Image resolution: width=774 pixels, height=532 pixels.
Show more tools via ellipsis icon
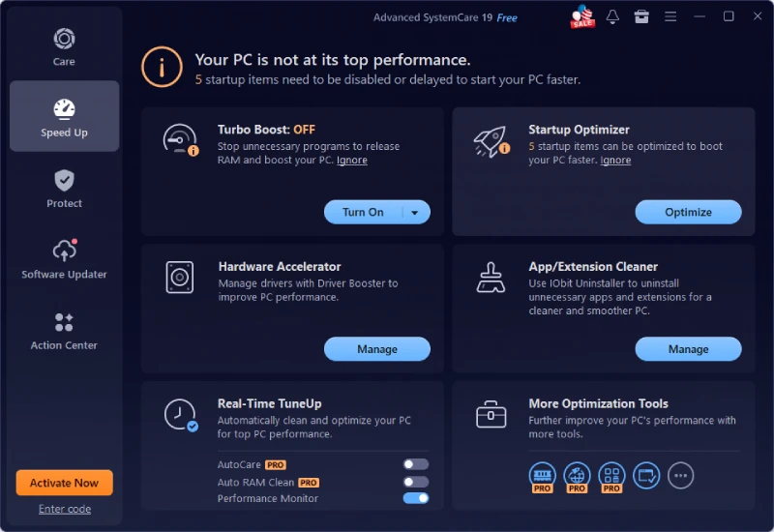pyautogui.click(x=681, y=476)
